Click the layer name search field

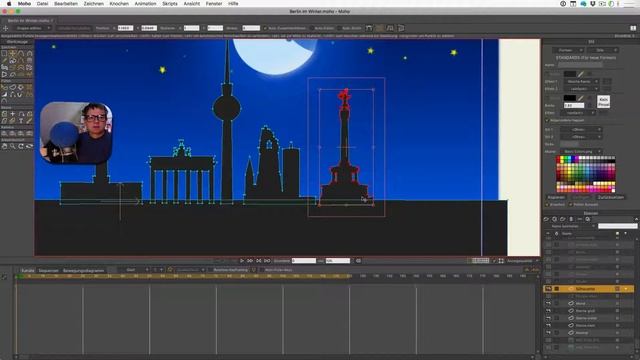[x=618, y=226]
